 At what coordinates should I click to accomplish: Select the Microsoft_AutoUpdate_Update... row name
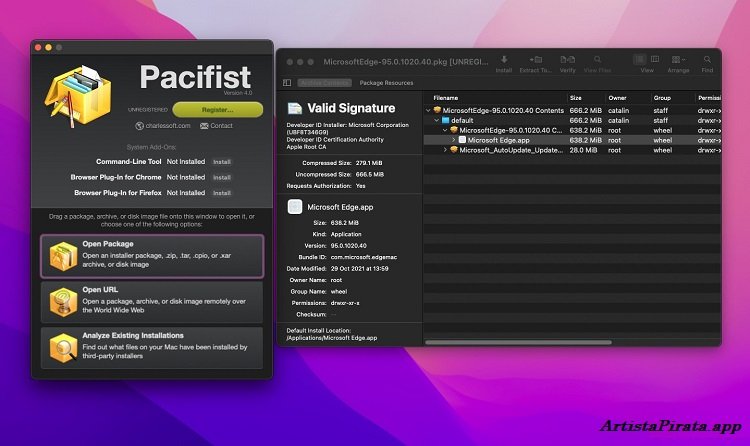(511, 150)
